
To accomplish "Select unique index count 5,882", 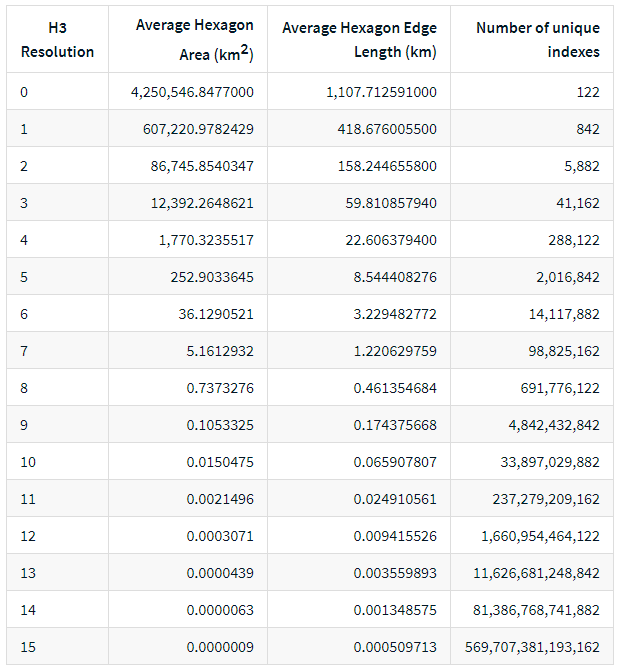I will pyautogui.click(x=582, y=166).
